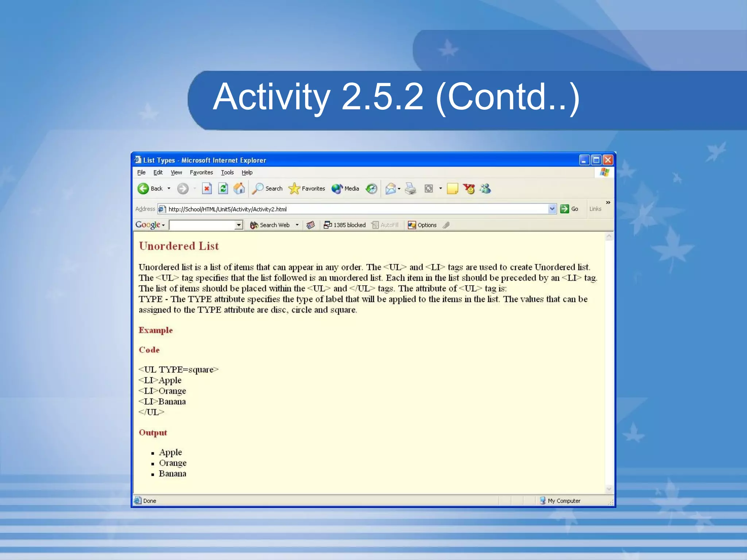The width and height of the screenshot is (747, 560).
Task: Click the "Done" status bar text
Action: pyautogui.click(x=150, y=501)
